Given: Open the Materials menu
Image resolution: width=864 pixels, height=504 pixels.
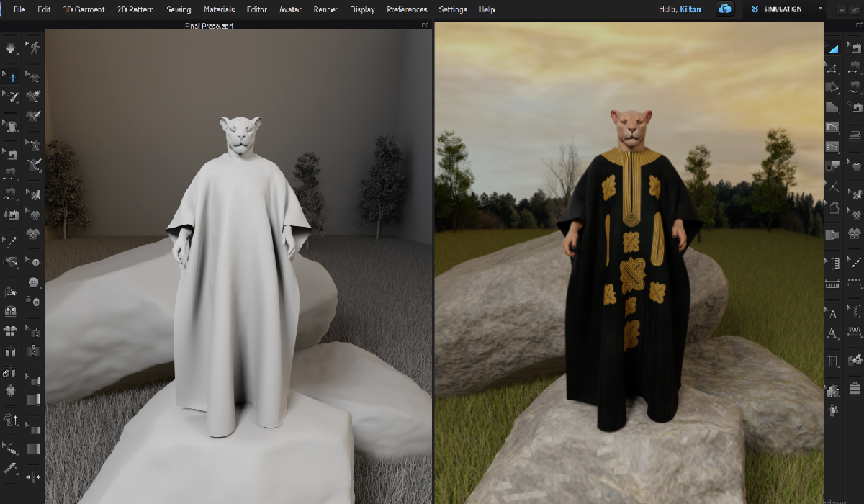Looking at the screenshot, I should [219, 9].
